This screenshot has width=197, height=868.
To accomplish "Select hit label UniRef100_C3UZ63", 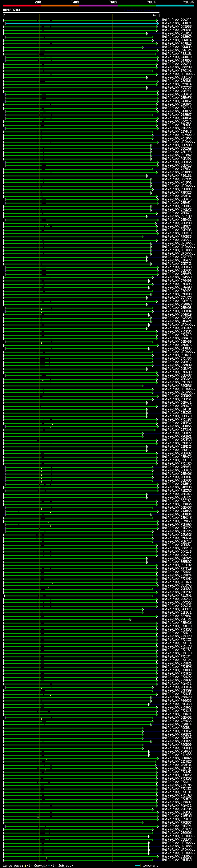I will [x=177, y=413].
